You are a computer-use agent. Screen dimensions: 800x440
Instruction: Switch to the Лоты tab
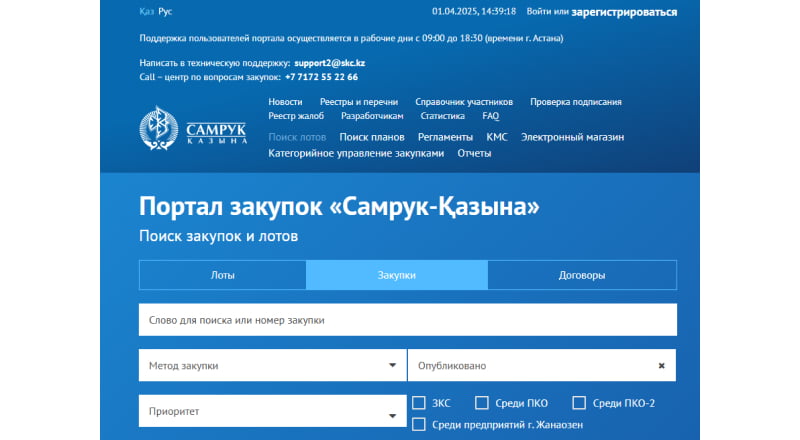pyautogui.click(x=222, y=275)
